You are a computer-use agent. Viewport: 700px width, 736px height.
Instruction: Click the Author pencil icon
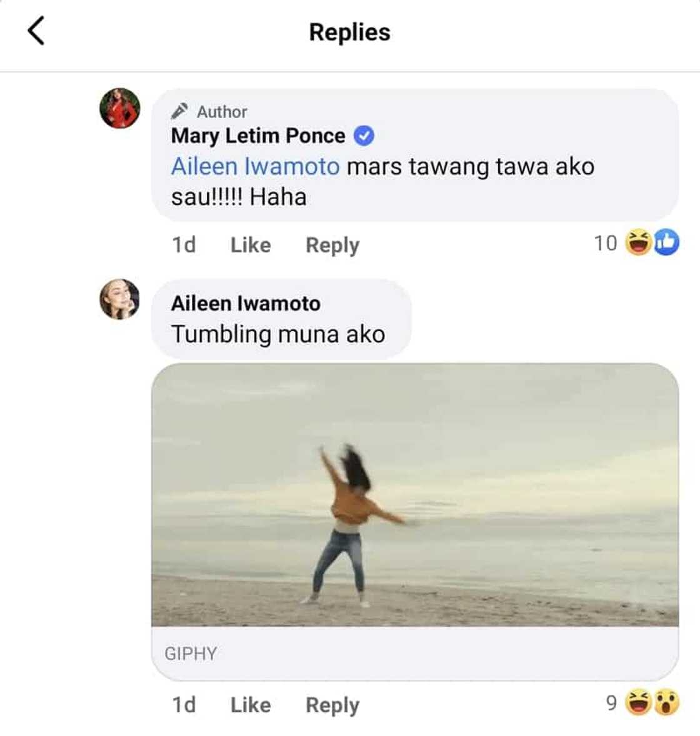179,111
